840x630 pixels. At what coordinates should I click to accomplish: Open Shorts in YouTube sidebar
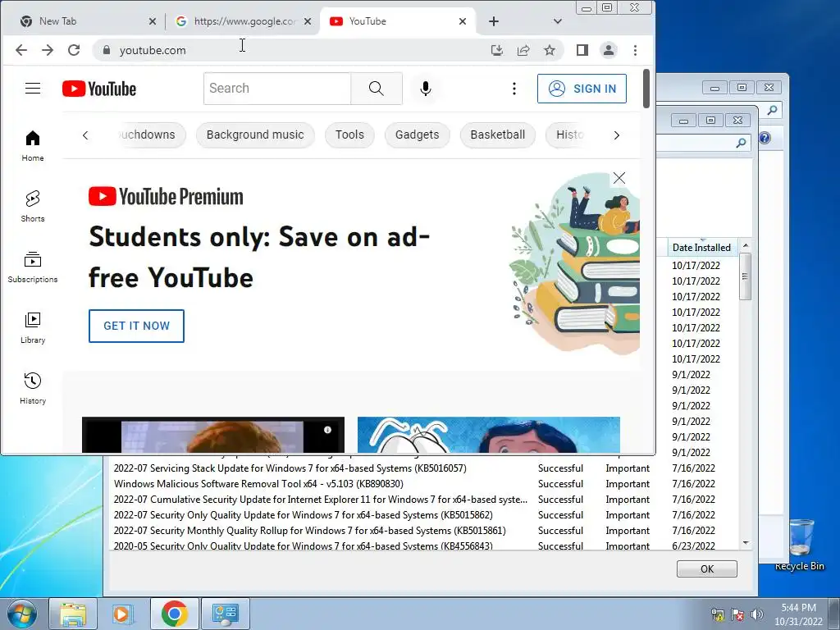[33, 206]
